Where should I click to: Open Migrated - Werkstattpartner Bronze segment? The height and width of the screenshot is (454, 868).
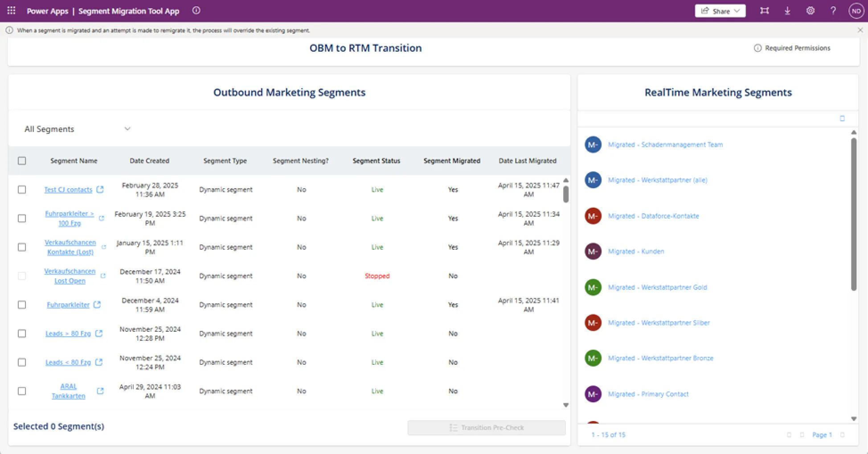point(661,358)
